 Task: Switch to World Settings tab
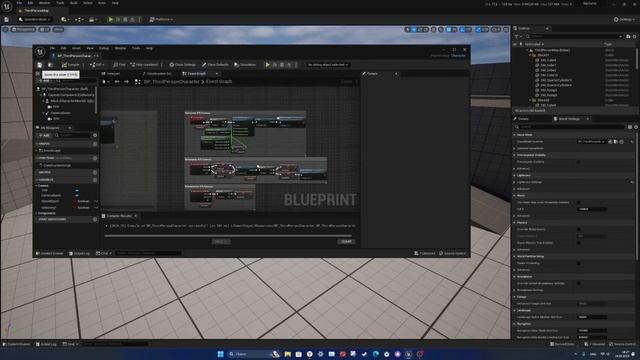point(569,119)
